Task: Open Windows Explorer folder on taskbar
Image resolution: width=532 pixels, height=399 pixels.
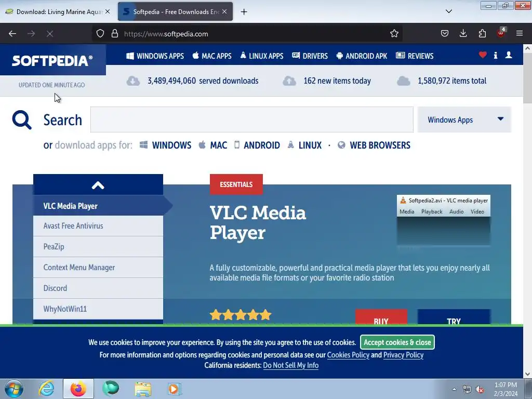Action: click(143, 389)
